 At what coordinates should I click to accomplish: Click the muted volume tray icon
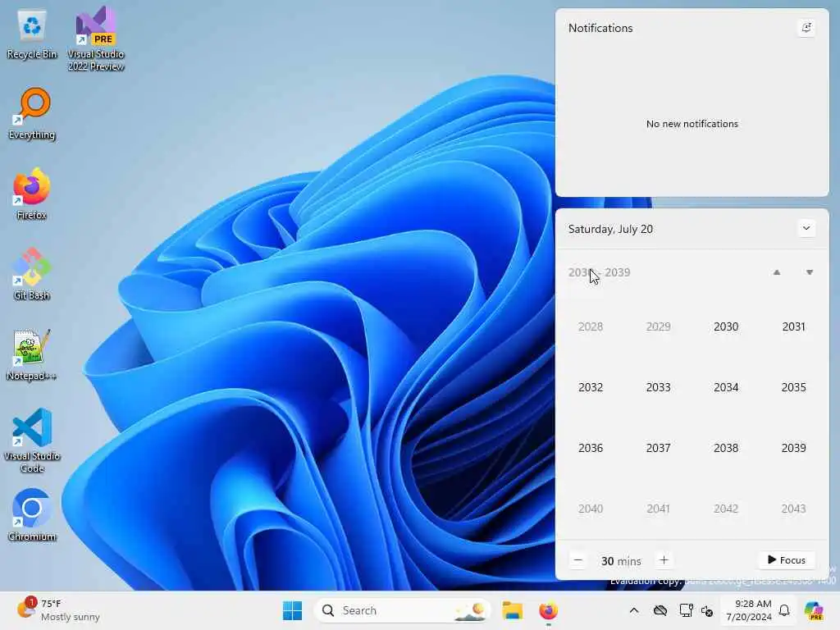point(707,610)
